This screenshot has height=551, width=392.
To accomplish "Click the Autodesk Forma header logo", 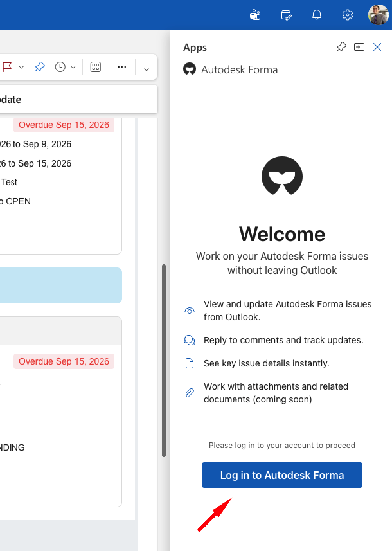I will (190, 69).
